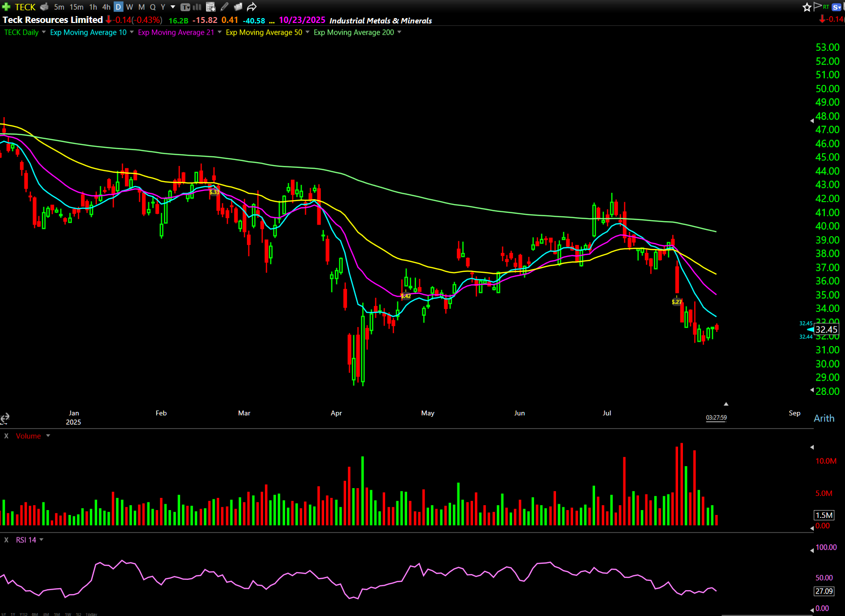Click the $.27 dividend marker in July
The height and width of the screenshot is (616, 845).
(677, 302)
